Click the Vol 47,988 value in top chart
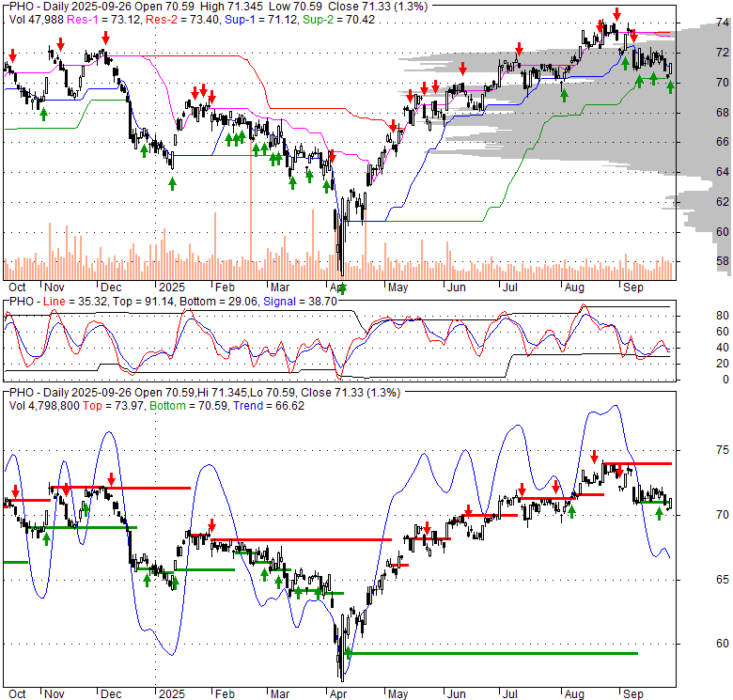 pos(36,20)
